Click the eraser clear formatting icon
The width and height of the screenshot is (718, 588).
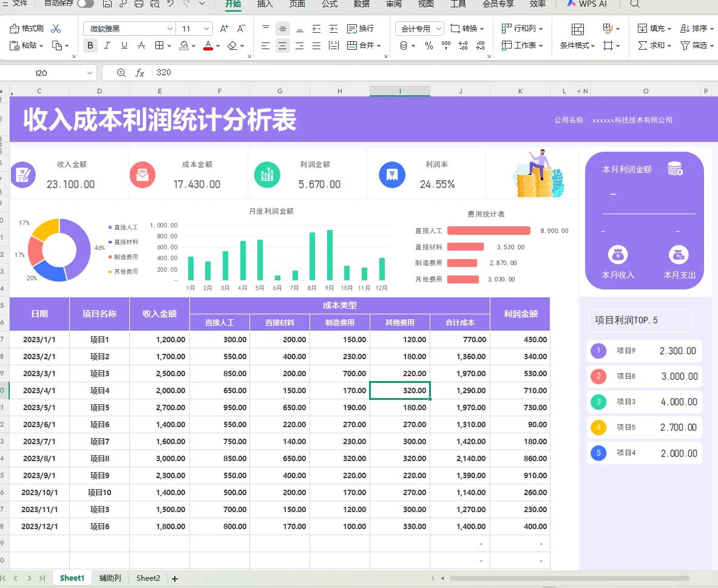pyautogui.click(x=232, y=46)
